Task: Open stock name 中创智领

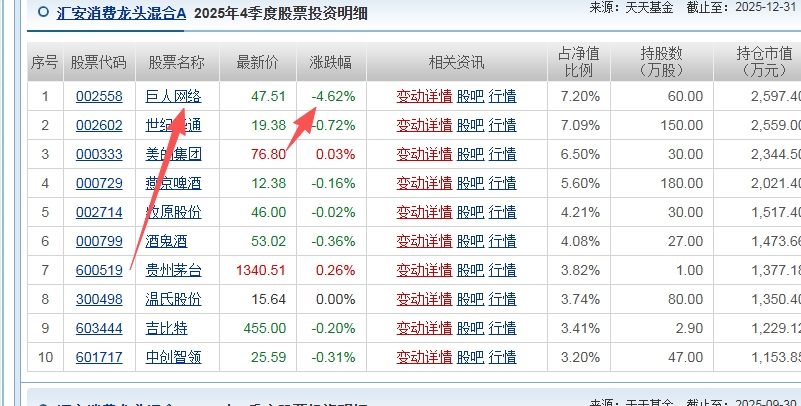Action: click(x=174, y=357)
